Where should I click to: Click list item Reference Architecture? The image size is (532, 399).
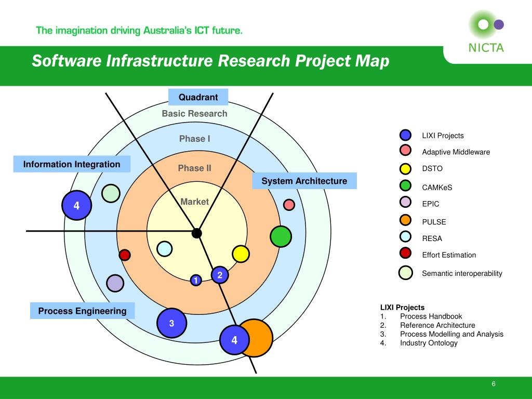click(x=437, y=325)
